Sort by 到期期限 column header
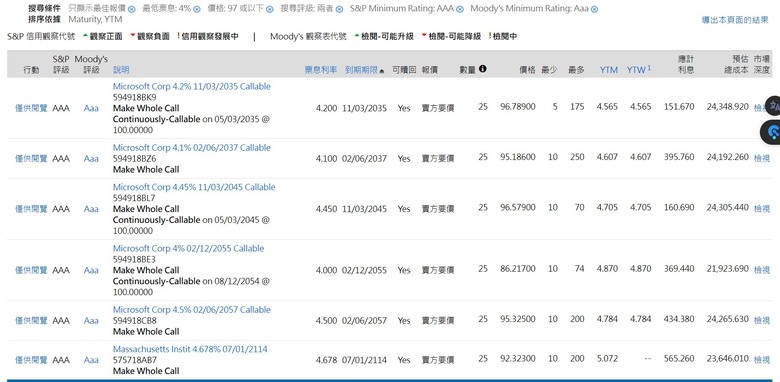This screenshot has width=780, height=382. pyautogui.click(x=365, y=70)
